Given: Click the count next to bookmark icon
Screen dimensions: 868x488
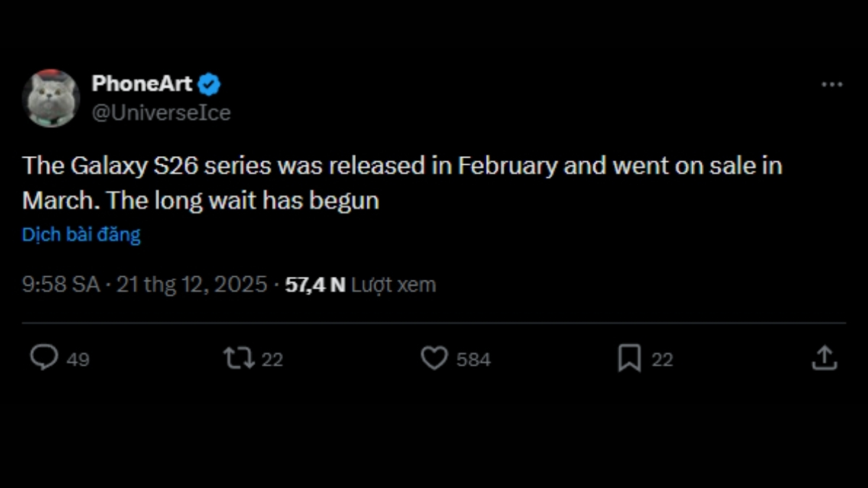Looking at the screenshot, I should pos(662,359).
